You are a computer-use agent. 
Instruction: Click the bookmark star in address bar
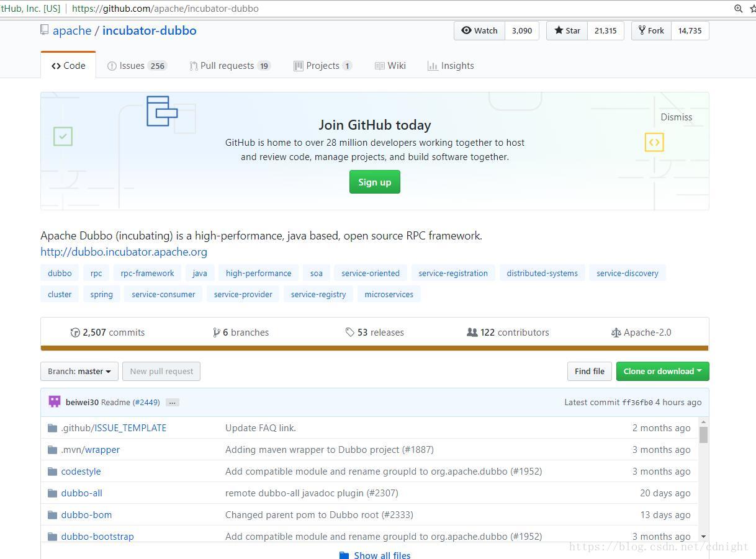tap(752, 9)
